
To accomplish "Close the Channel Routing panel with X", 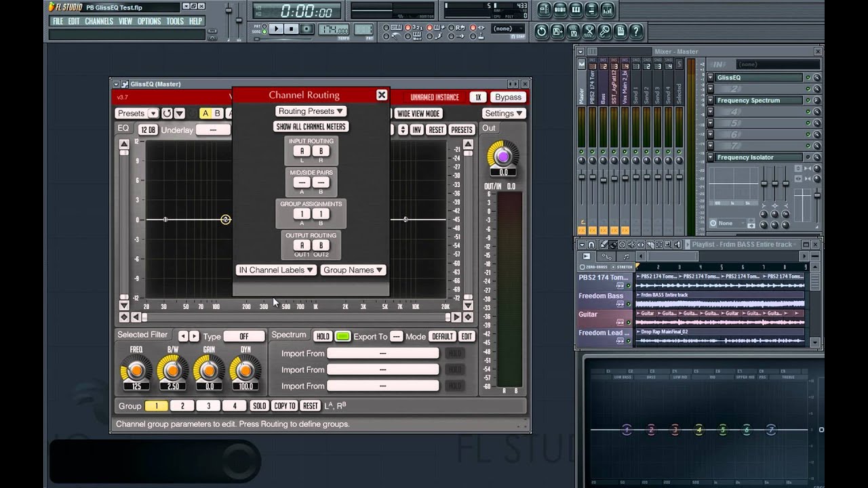I will (382, 95).
